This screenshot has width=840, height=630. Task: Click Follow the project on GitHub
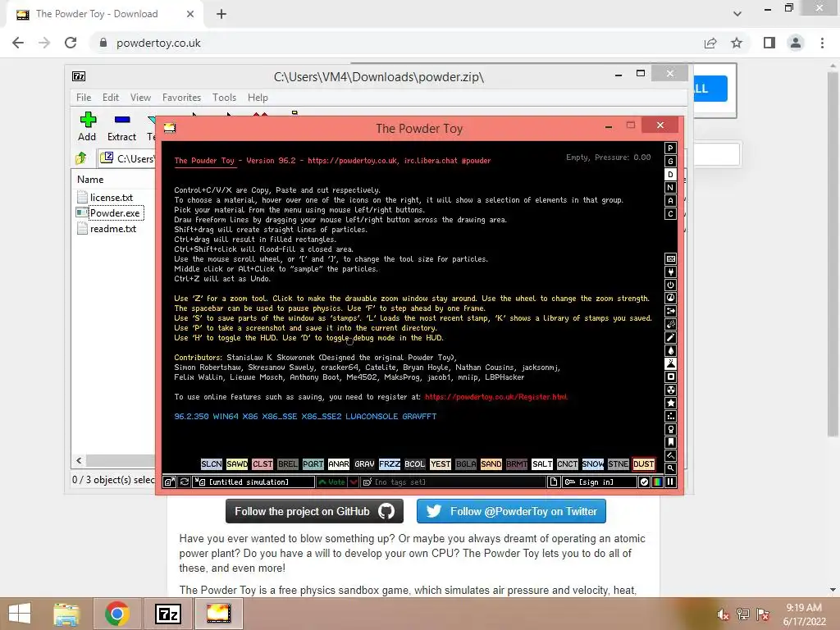point(314,512)
